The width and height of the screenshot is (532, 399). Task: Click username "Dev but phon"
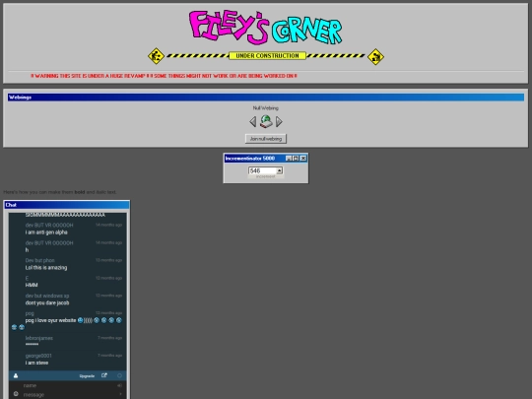pos(40,260)
